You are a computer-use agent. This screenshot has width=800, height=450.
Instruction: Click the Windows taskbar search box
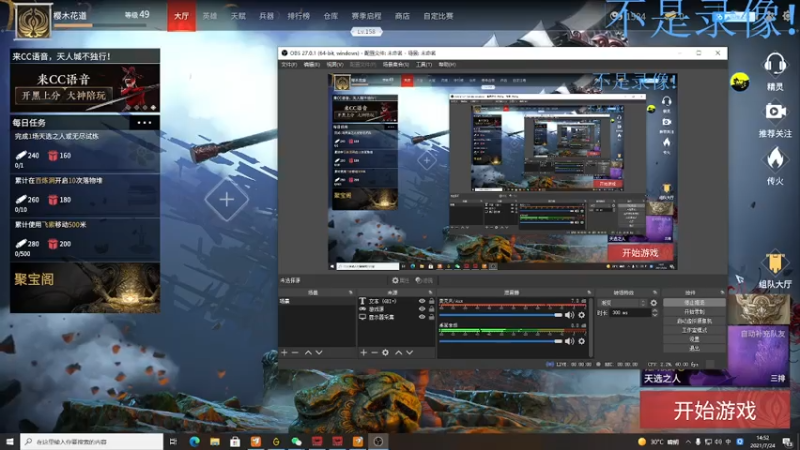coord(91,441)
